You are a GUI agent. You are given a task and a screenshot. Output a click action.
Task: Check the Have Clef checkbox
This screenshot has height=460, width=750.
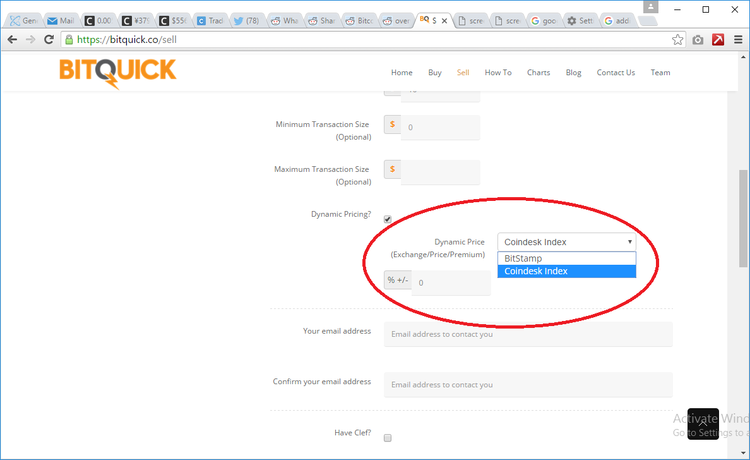click(387, 438)
